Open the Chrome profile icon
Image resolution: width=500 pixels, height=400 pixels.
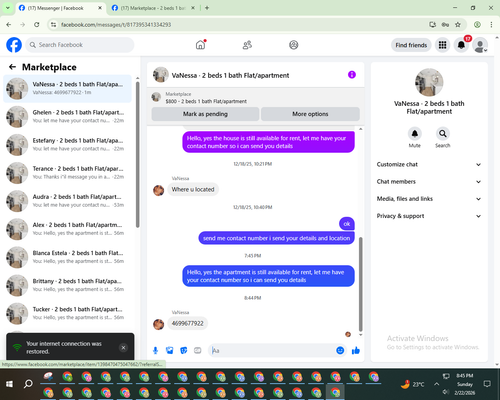[x=477, y=24]
